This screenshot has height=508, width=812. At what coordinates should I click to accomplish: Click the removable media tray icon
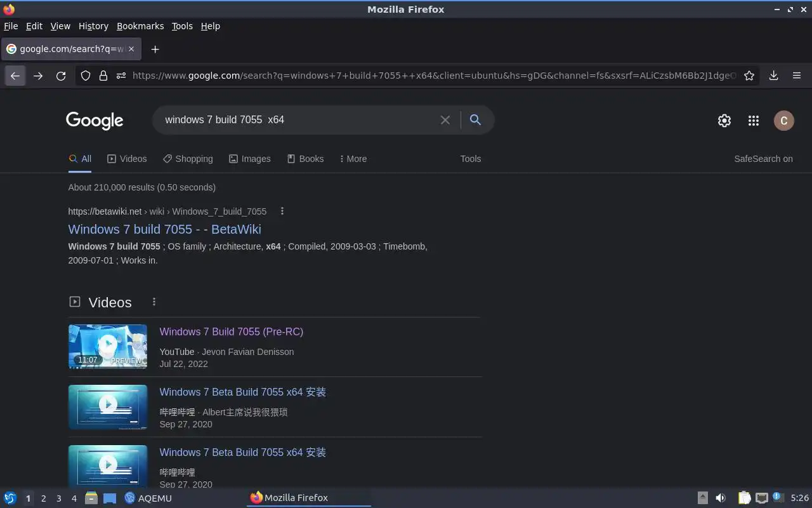click(x=703, y=498)
